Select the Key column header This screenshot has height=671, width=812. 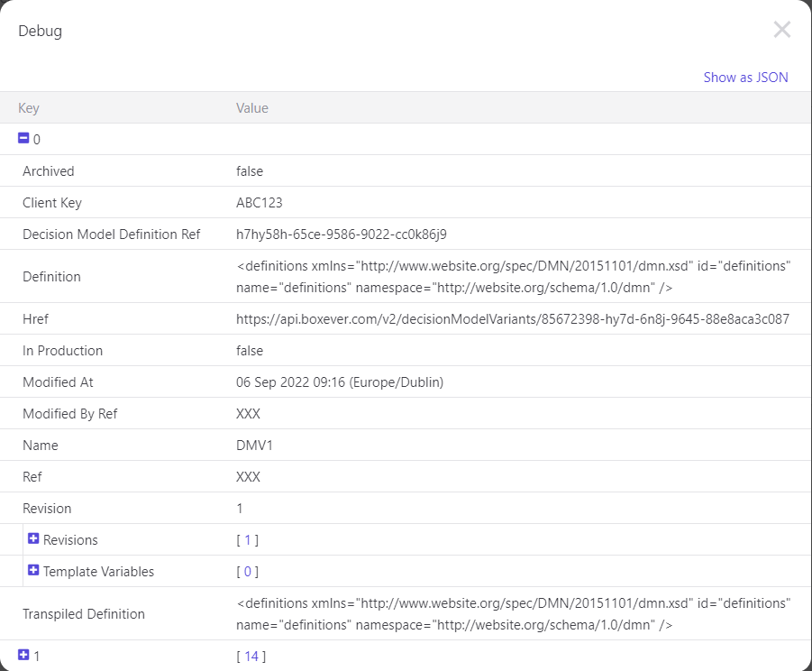pos(29,107)
